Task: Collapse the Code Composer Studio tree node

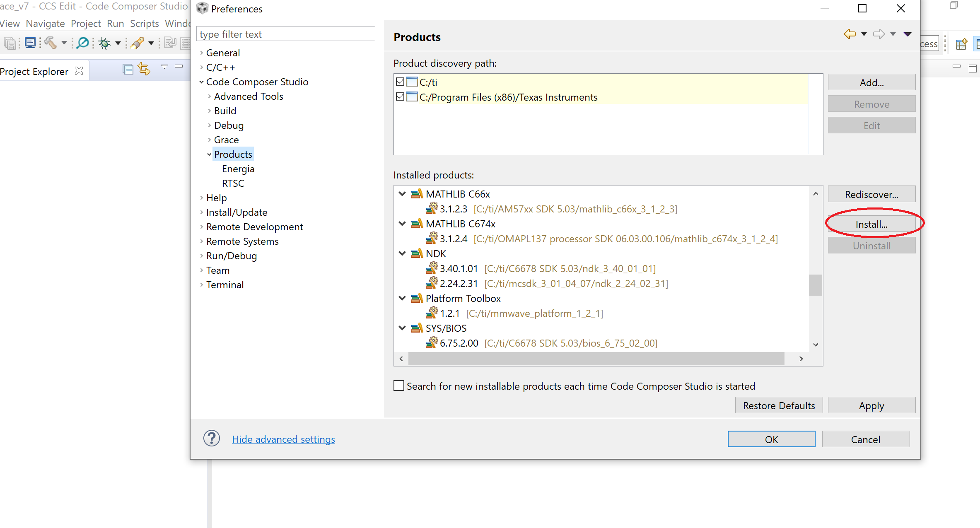Action: [202, 82]
